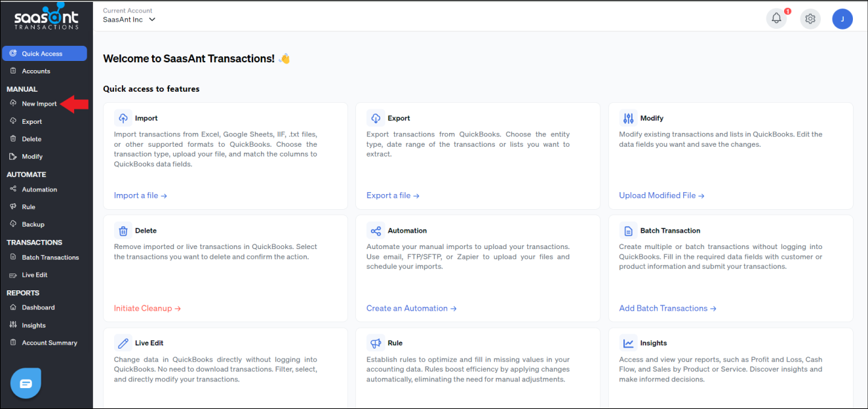The width and height of the screenshot is (868, 409).
Task: Click the Export card cloud download icon
Action: coord(376,118)
